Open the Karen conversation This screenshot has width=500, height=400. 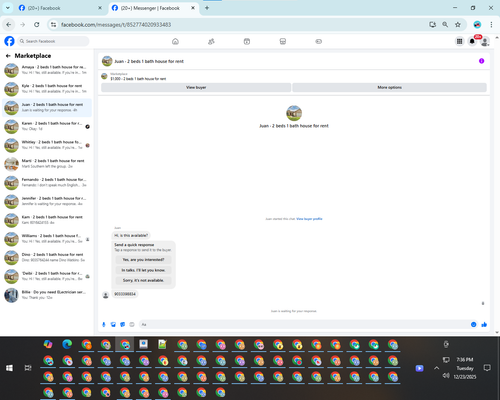[x=47, y=126]
